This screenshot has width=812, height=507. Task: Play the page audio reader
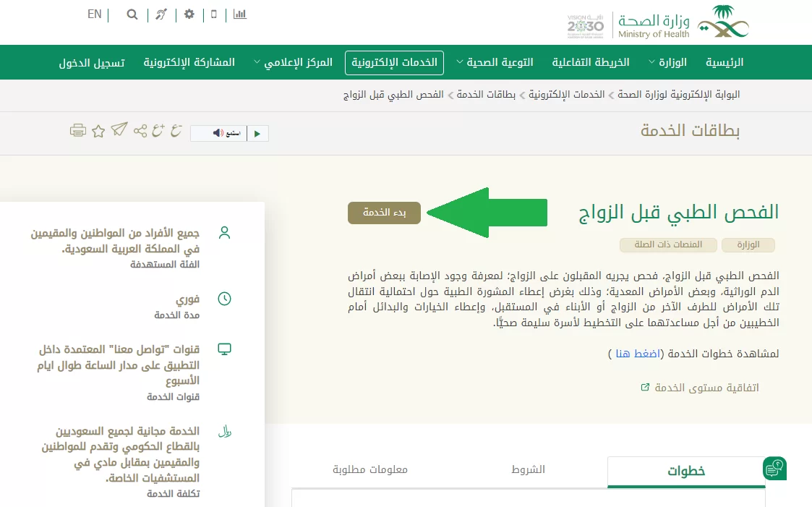click(x=257, y=134)
